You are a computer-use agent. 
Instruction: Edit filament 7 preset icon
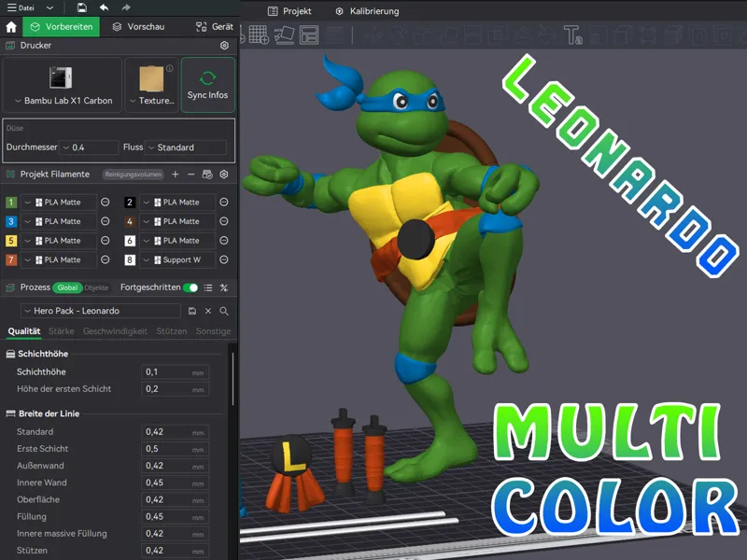[106, 259]
